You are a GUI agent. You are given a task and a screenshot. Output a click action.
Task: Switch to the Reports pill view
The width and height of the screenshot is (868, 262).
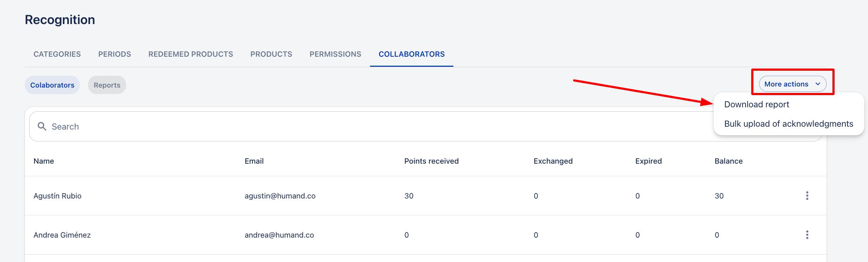click(x=107, y=85)
